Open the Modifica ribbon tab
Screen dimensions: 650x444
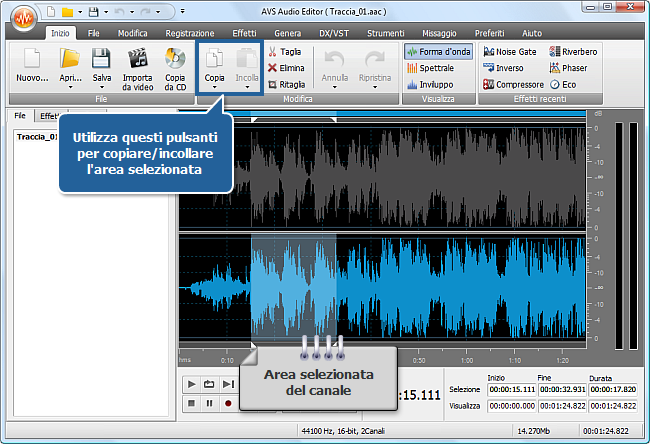(x=133, y=33)
